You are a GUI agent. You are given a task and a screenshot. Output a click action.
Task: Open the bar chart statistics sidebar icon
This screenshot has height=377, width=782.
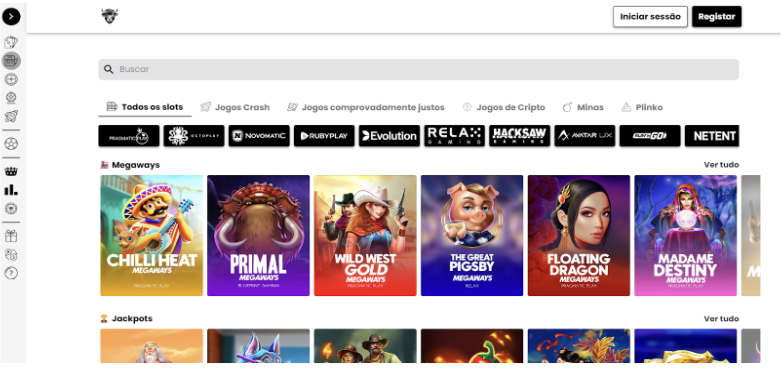11,190
